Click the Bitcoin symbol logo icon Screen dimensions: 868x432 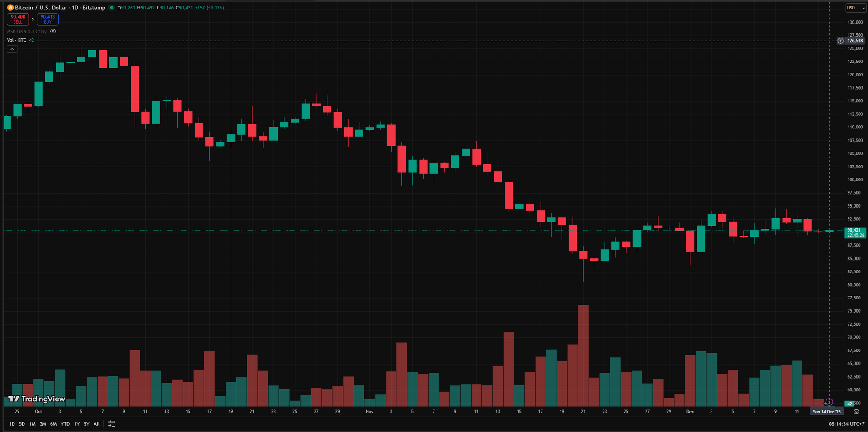click(x=10, y=8)
